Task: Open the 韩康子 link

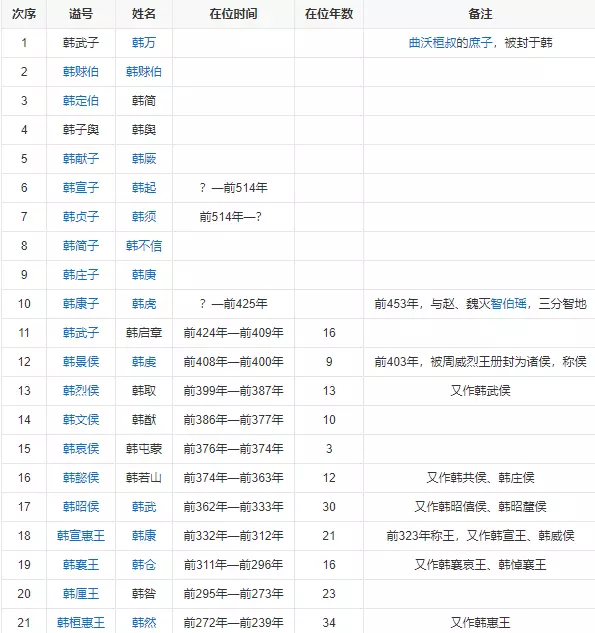Action: tap(81, 304)
